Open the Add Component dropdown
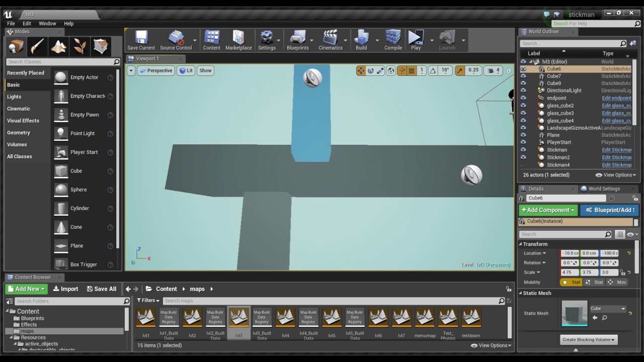Screen dimensions: 644x362 548,210
